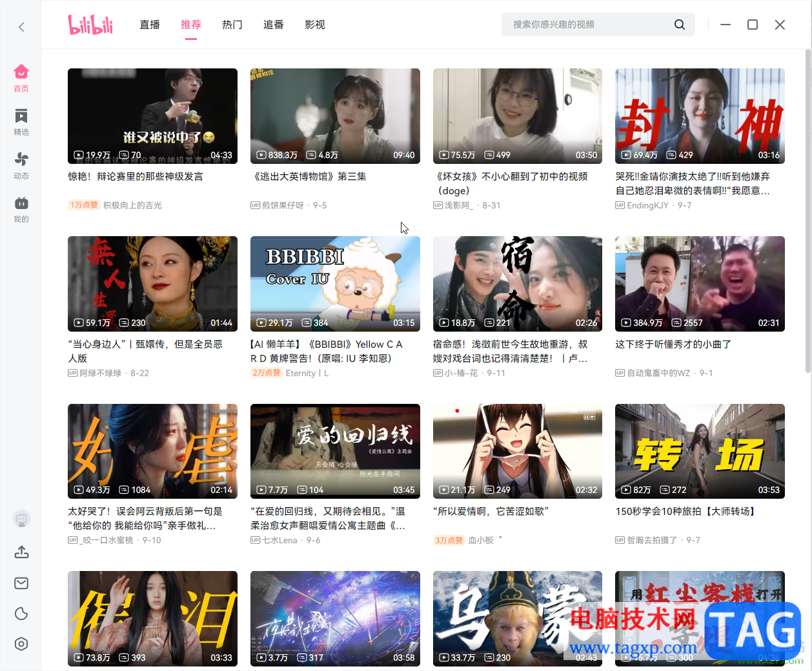
Task: Open the 动态 feed sidebar icon
Action: (x=21, y=166)
